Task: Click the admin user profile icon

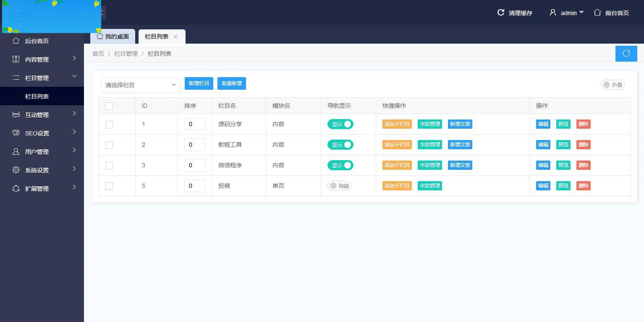Action: click(553, 13)
